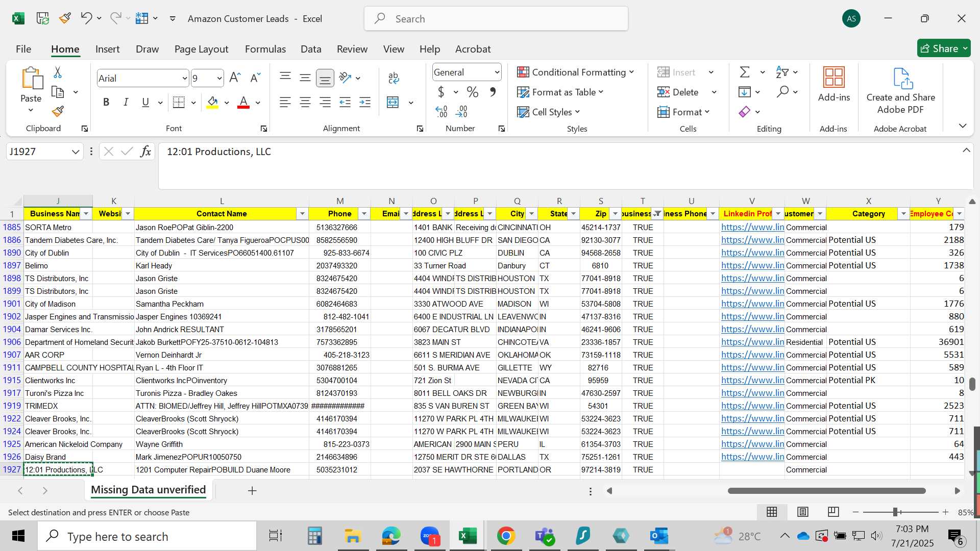
Task: Open LinkedIn link in Daisy Brand row
Action: click(752, 457)
